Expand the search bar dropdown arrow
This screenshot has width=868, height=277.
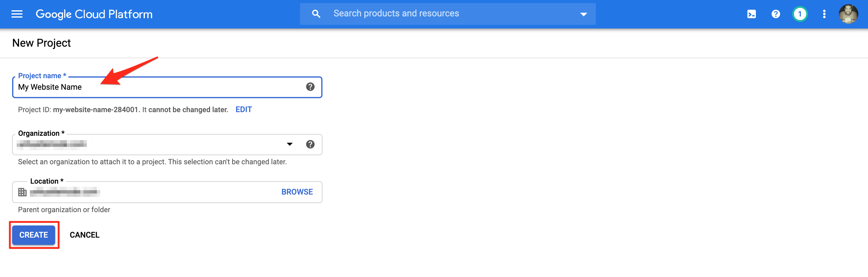click(x=583, y=14)
